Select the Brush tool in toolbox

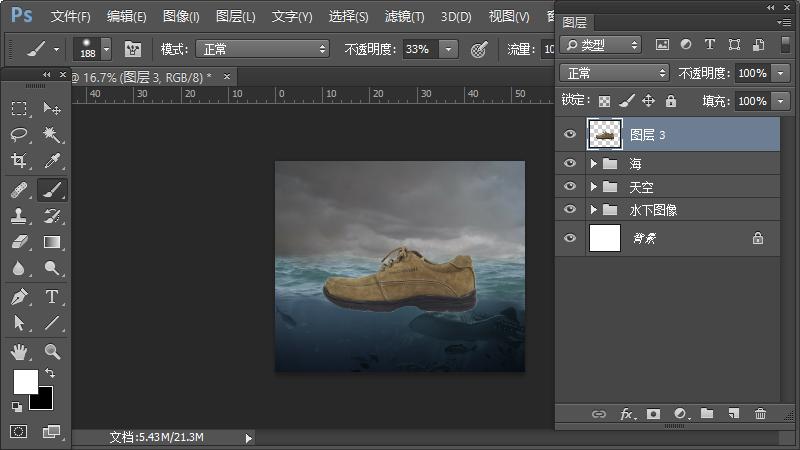click(52, 190)
